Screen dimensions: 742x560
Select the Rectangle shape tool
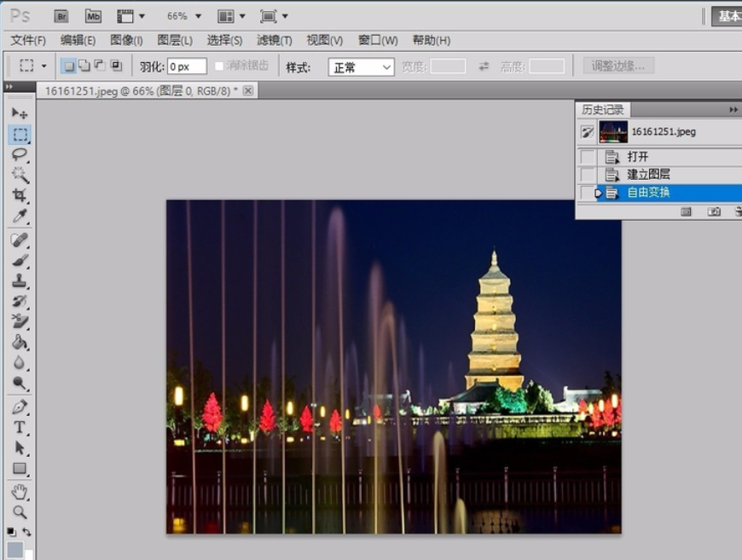click(x=20, y=468)
